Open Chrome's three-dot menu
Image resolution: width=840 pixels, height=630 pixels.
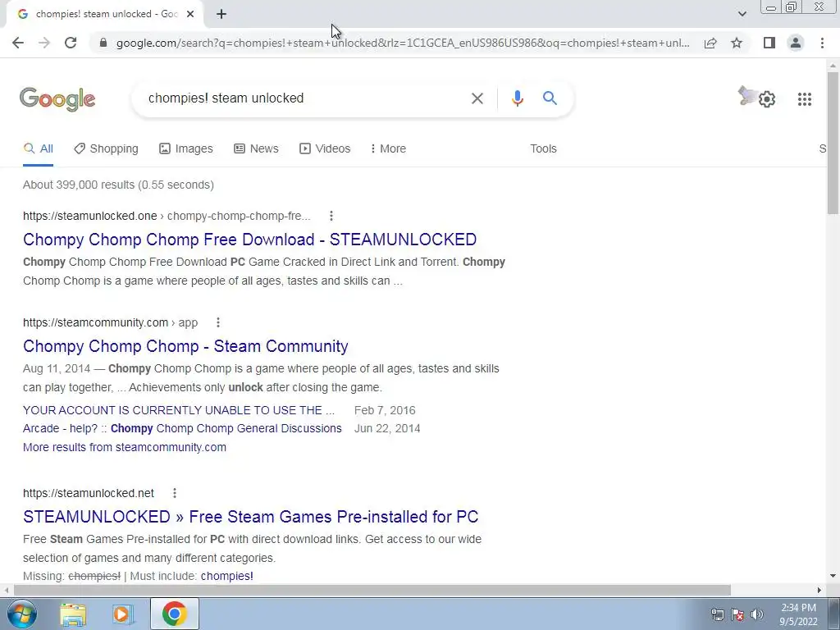(822, 43)
